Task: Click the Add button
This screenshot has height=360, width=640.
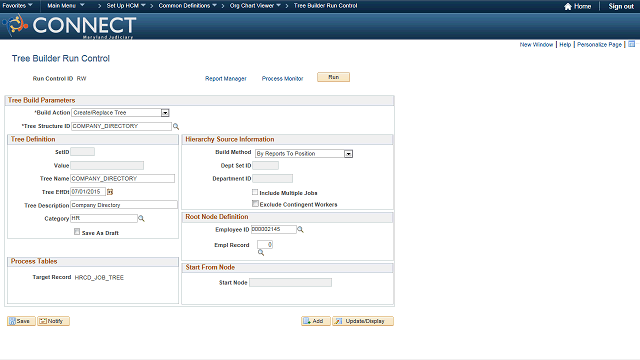Action: coord(316,321)
